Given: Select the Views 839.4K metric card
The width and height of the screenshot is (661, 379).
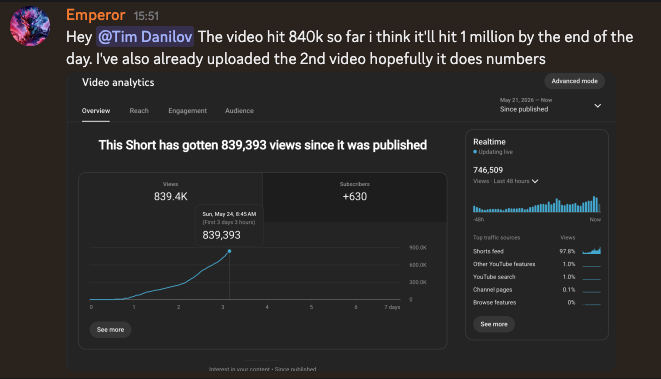Looking at the screenshot, I should 171,197.
